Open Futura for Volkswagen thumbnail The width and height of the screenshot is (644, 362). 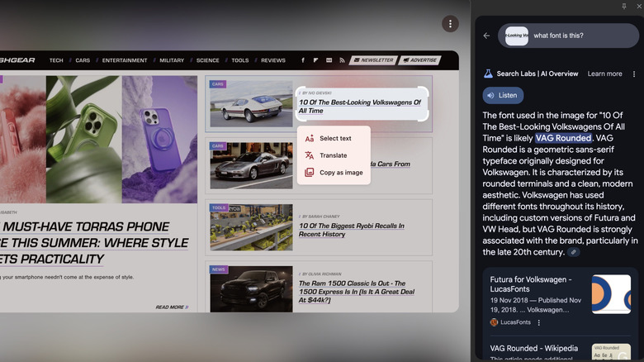click(611, 294)
